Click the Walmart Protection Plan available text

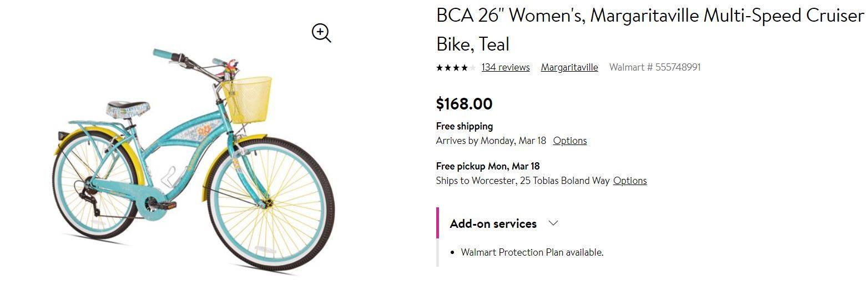click(x=532, y=252)
